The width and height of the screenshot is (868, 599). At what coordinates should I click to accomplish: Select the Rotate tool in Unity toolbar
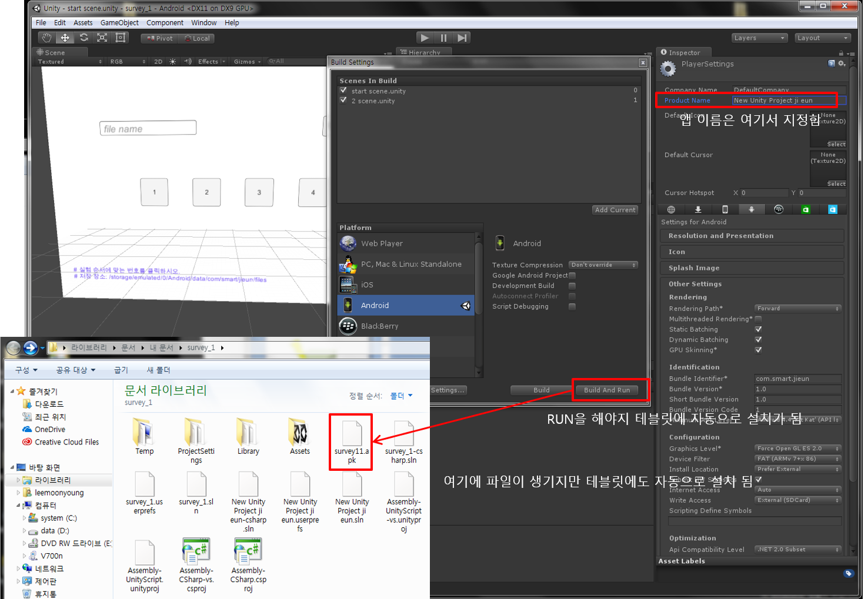point(84,38)
